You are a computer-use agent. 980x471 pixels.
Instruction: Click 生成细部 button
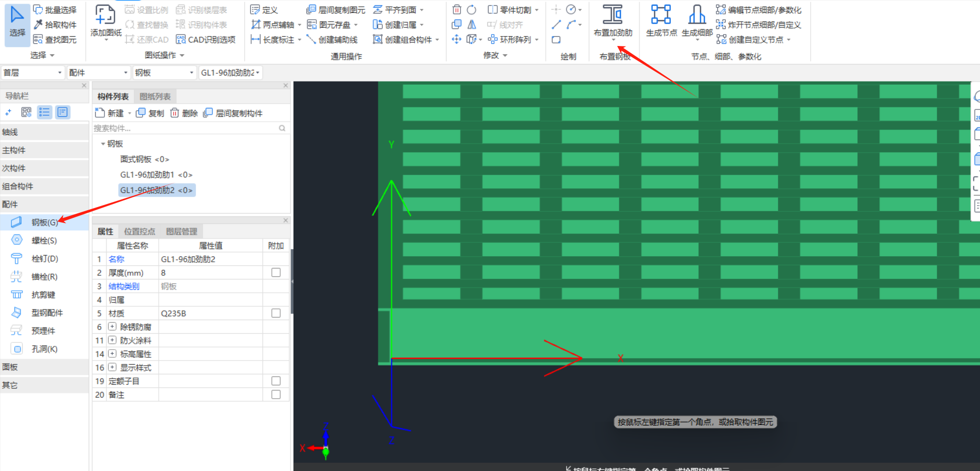[697, 22]
